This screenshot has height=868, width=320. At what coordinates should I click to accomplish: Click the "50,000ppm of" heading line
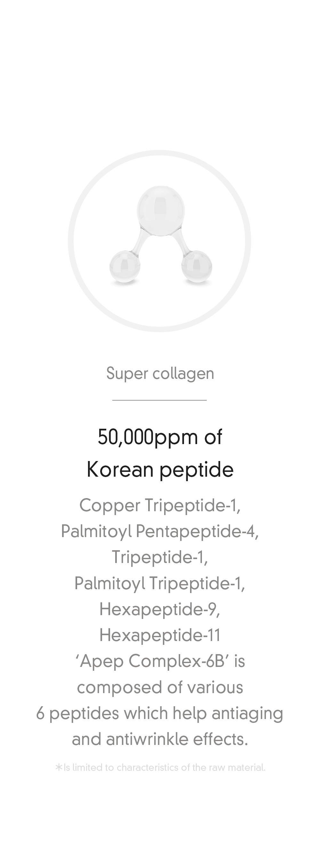[x=160, y=437]
